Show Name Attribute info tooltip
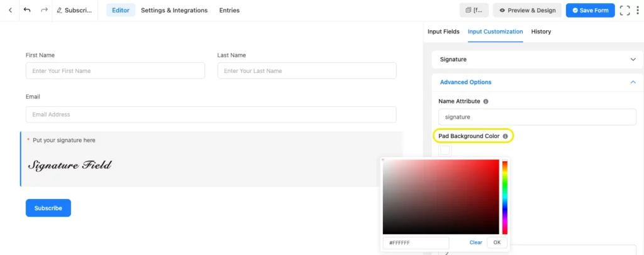This screenshot has width=644, height=255. pyautogui.click(x=486, y=101)
